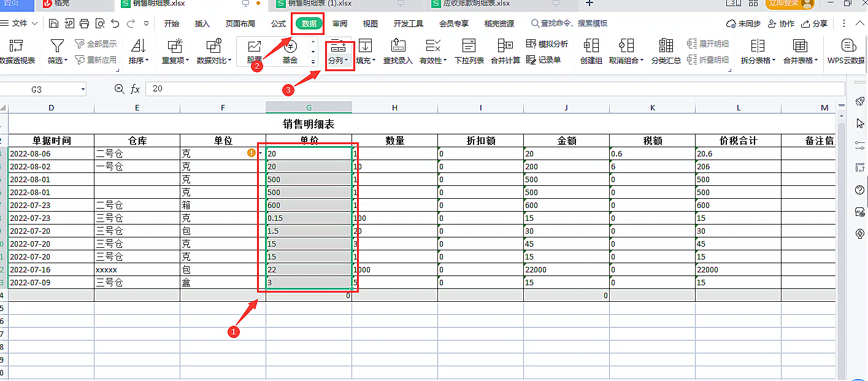Open WPS Cloud Data (WPS云数据)
Screen dimensions: 868x381
point(847,52)
